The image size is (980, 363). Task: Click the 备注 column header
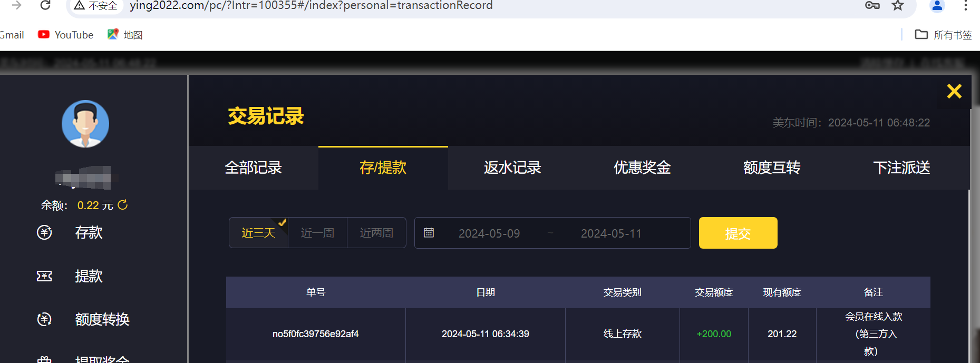pos(874,292)
